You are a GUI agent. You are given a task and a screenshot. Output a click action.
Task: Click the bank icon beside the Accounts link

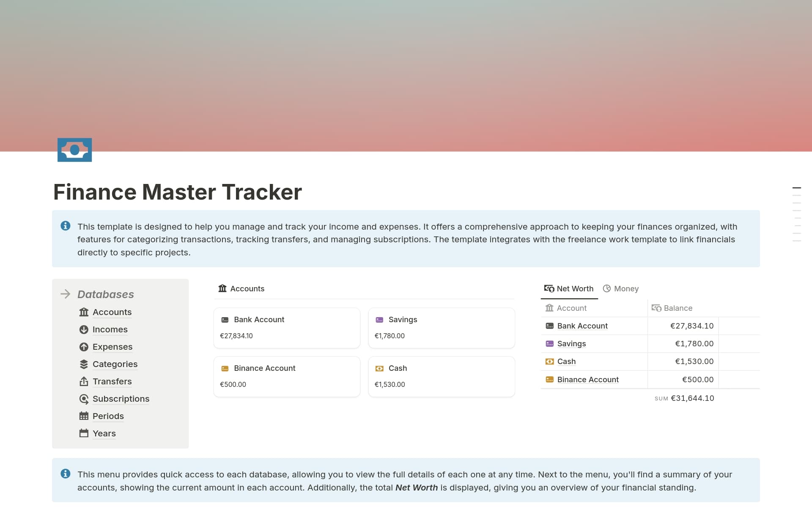coord(84,312)
